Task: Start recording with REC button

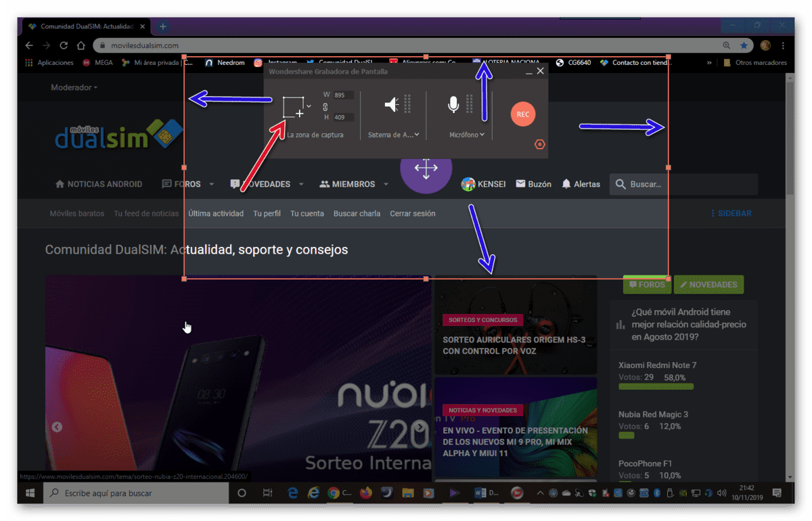Action: point(523,114)
